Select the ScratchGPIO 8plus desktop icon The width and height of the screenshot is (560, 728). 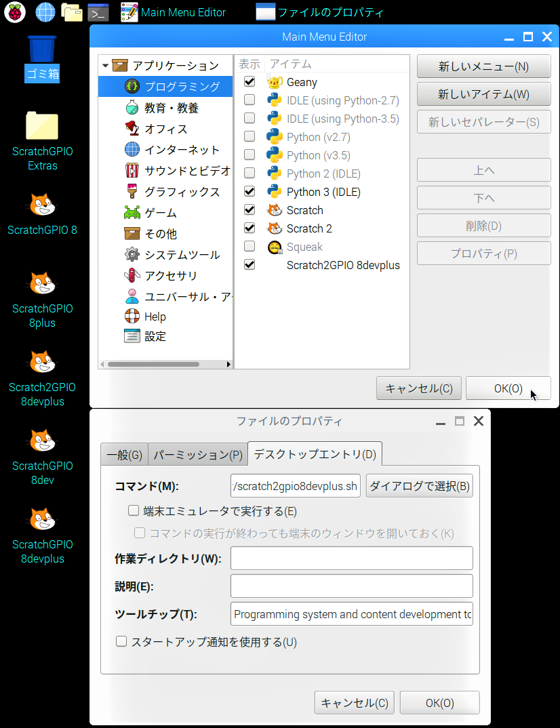click(42, 300)
